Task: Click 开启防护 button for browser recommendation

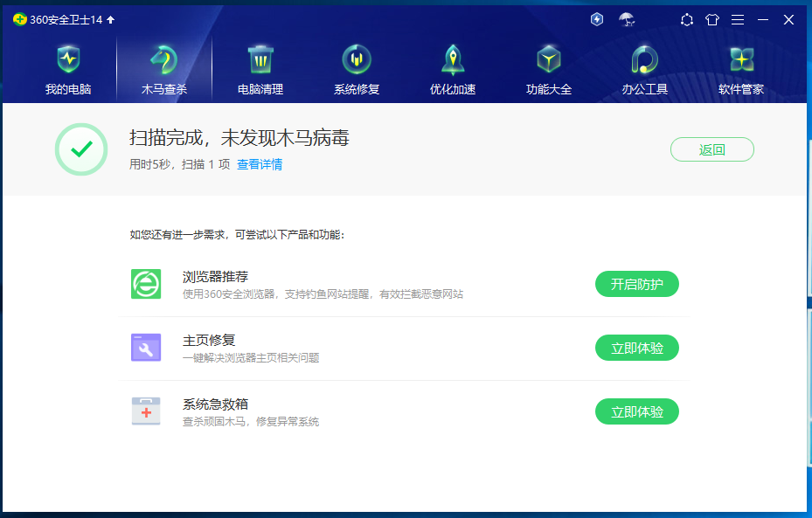Action: (637, 284)
